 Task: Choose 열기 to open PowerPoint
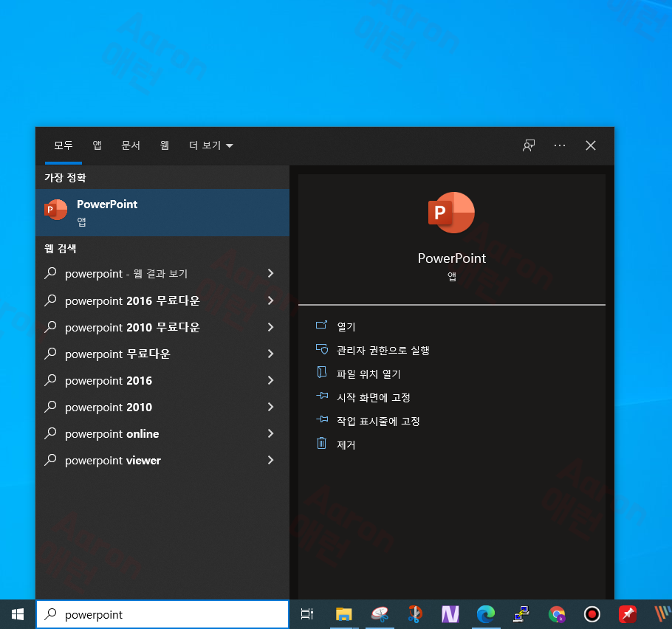pos(346,327)
